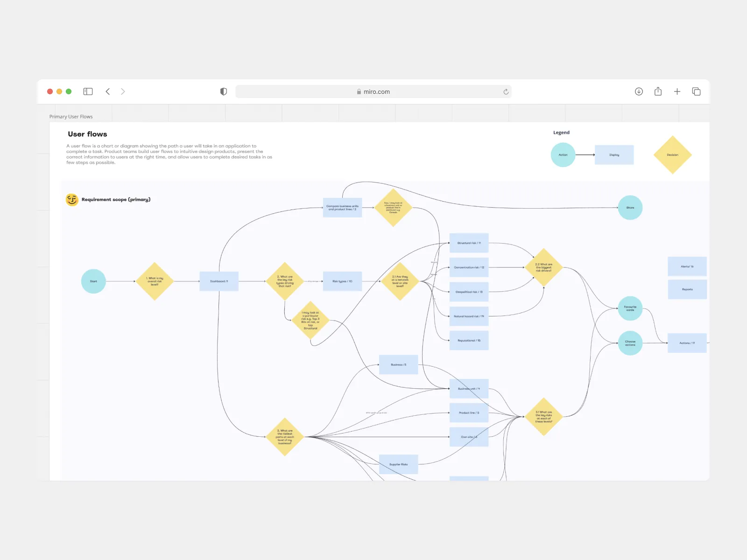Click the yellow Decision diamond in legend
Viewport: 747px width, 560px height.
(x=672, y=155)
